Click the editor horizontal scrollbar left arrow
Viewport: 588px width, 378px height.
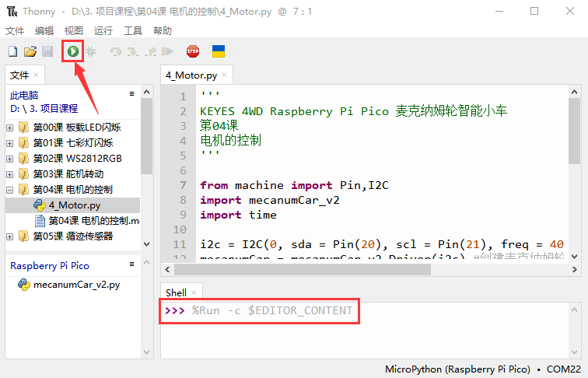[167, 269]
